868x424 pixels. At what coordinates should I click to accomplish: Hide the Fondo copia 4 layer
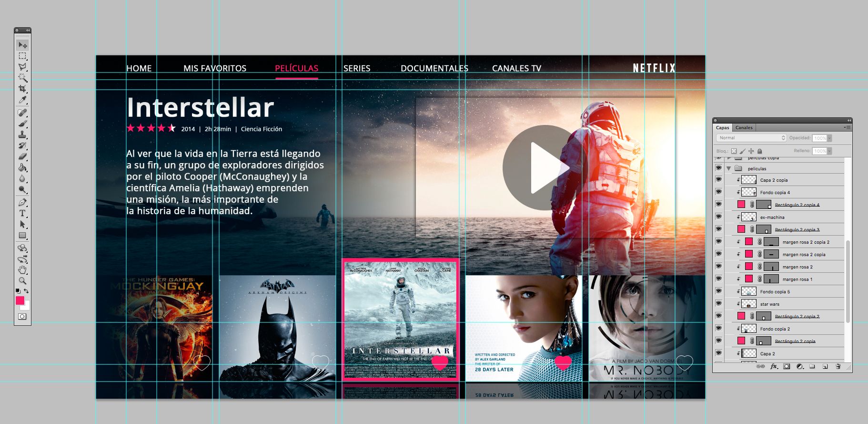(718, 192)
